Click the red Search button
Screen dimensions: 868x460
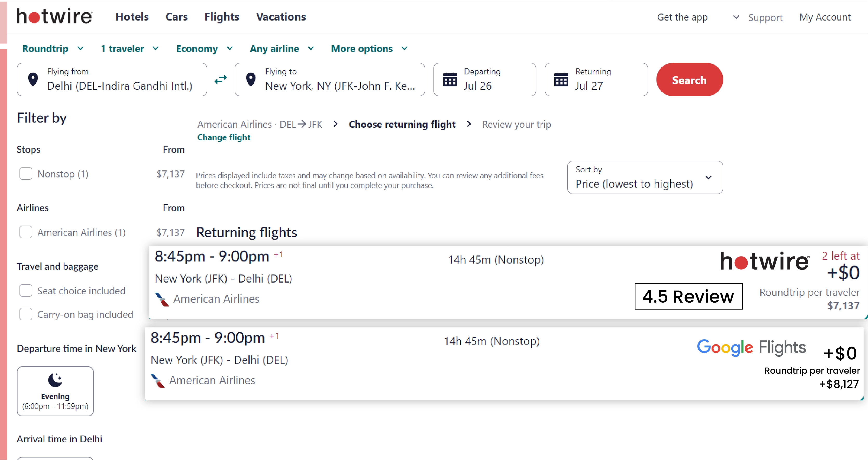(690, 80)
